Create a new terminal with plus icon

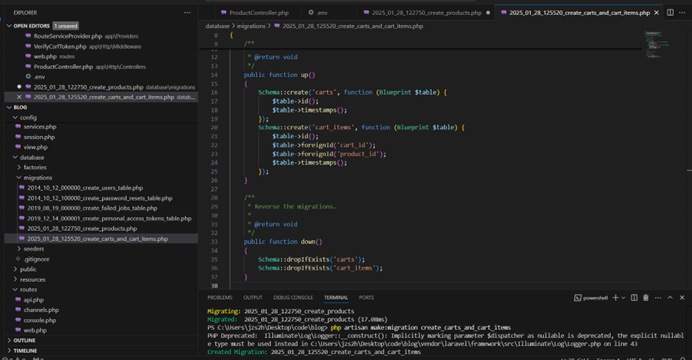tap(615, 298)
